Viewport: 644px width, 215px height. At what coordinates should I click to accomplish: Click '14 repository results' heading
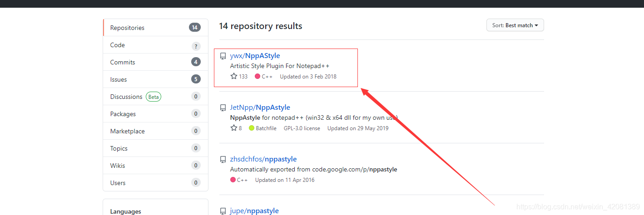[261, 26]
